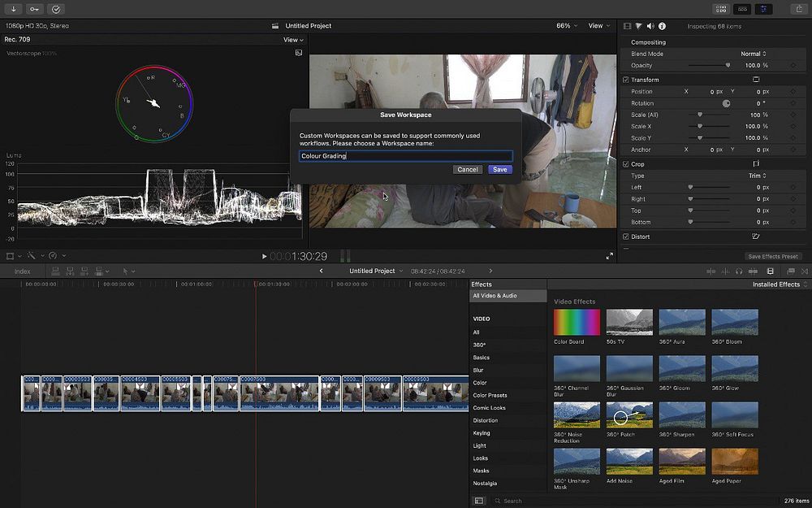Toggle the Distort checkbox
This screenshot has height=508, width=812.
click(625, 237)
